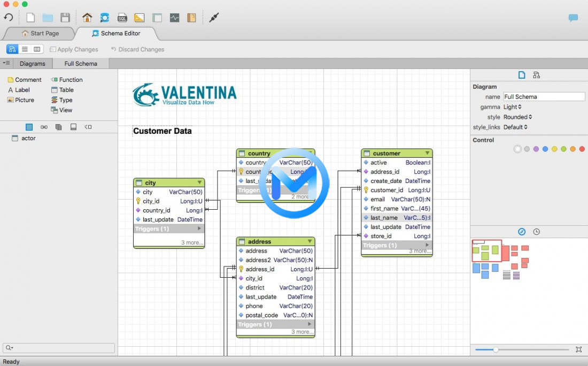Open the sidebar list options menu
Viewport: 588px width, 366px height.
point(6,63)
